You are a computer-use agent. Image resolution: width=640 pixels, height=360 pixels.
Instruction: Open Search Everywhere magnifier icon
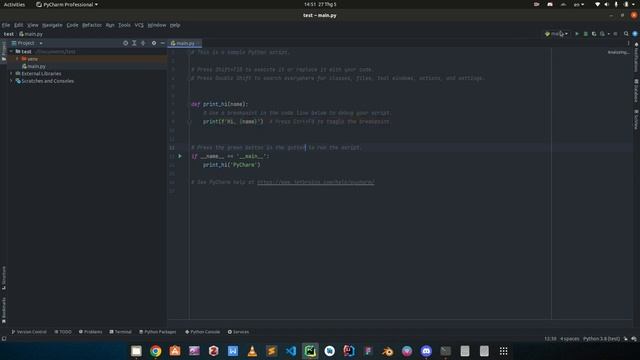click(x=626, y=34)
